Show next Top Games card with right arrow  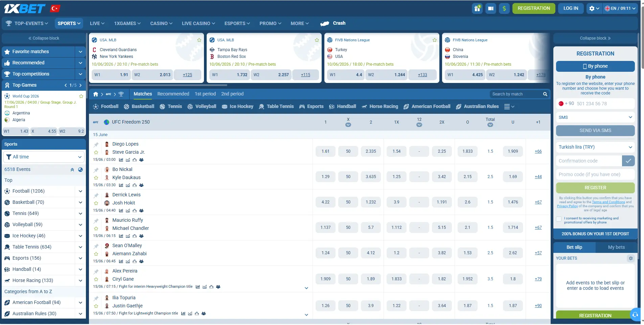click(80, 85)
